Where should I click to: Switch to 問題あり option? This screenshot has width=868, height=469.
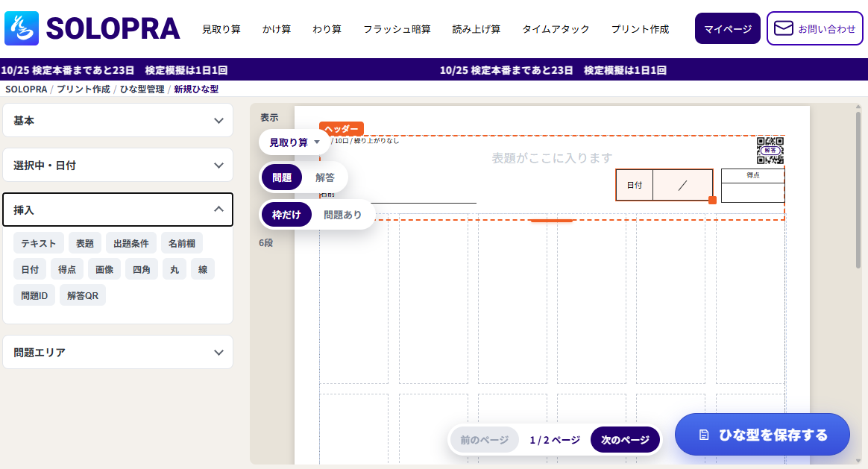(x=342, y=215)
